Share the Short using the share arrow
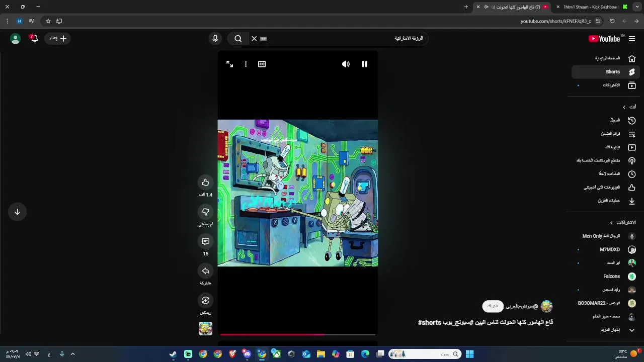Screen dimensions: 644x362 pyautogui.click(x=205, y=271)
